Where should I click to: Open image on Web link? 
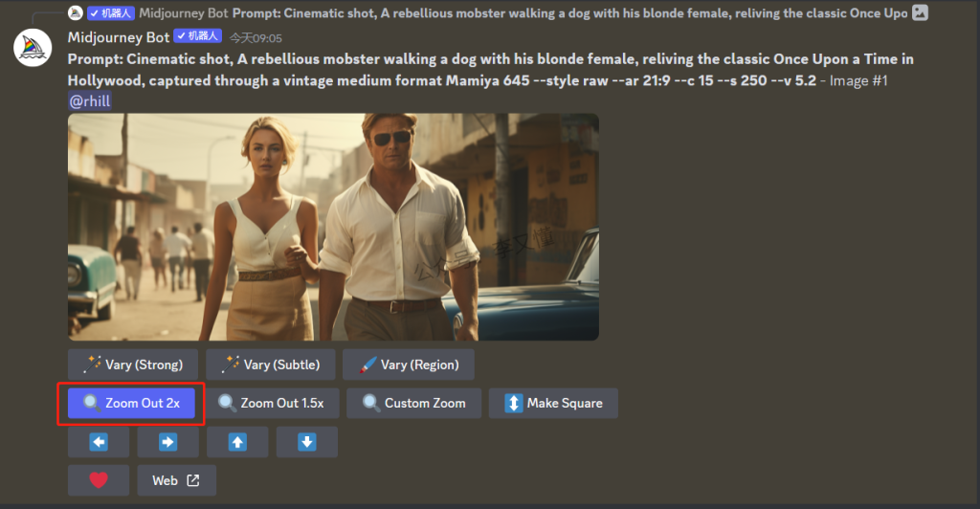pos(177,480)
